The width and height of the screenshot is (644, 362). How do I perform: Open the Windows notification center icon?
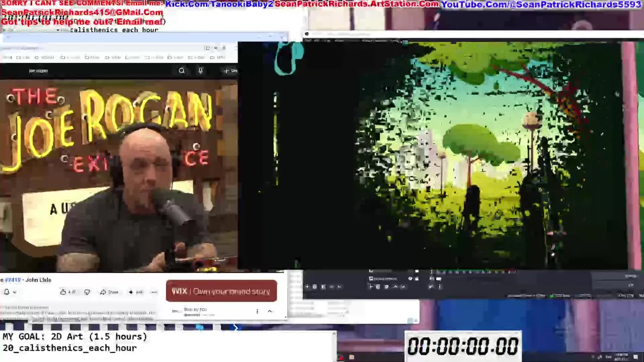click(x=635, y=357)
